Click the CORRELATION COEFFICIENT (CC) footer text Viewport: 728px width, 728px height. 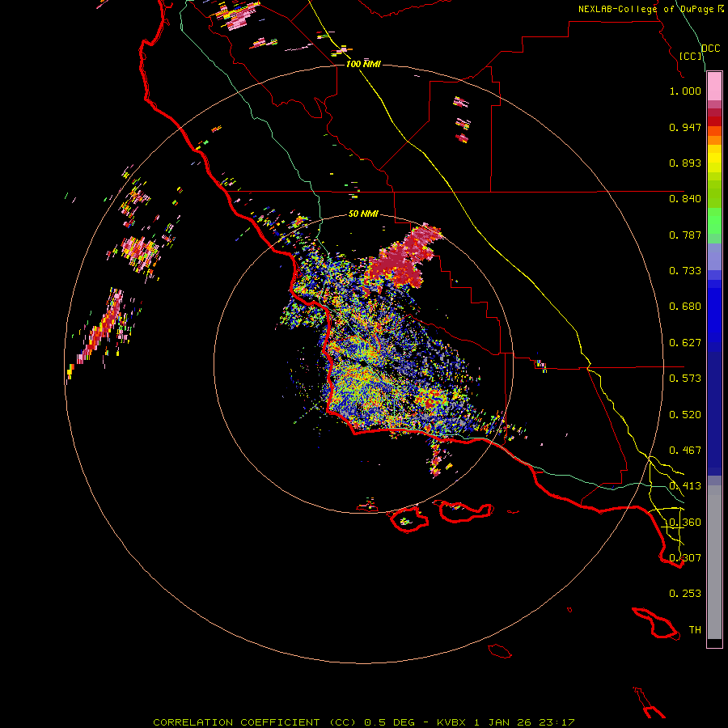point(255,722)
